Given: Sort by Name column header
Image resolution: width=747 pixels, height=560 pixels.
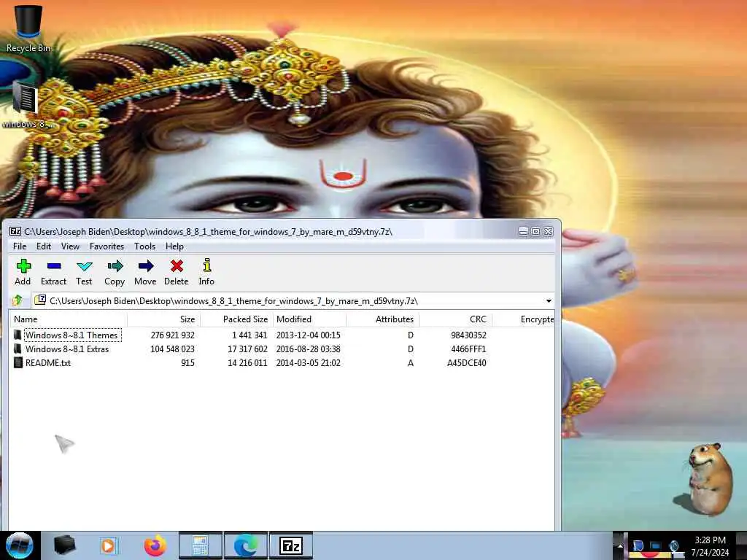Looking at the screenshot, I should [x=69, y=319].
